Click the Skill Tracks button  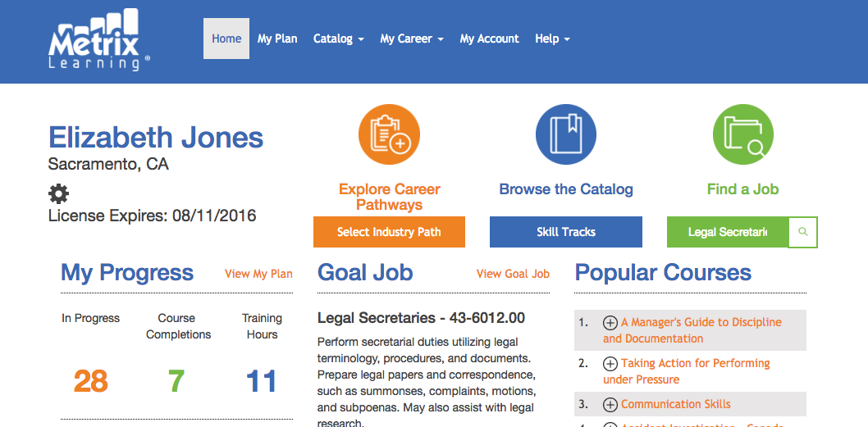pyautogui.click(x=565, y=232)
